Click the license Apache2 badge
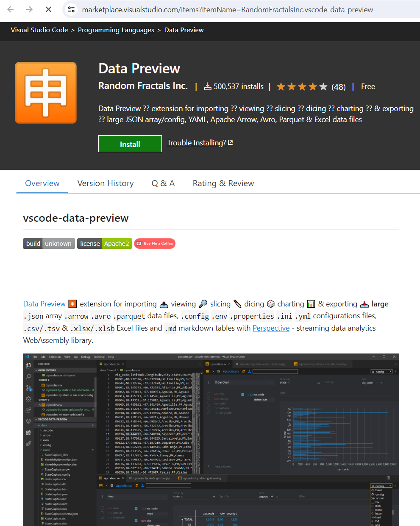Screen dimensions: 420x526 point(105,243)
